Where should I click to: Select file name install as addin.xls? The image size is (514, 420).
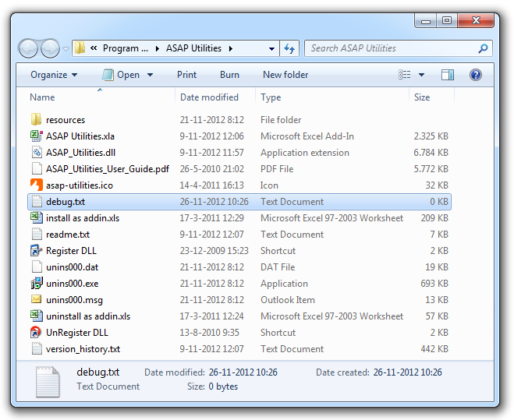pyautogui.click(x=83, y=218)
